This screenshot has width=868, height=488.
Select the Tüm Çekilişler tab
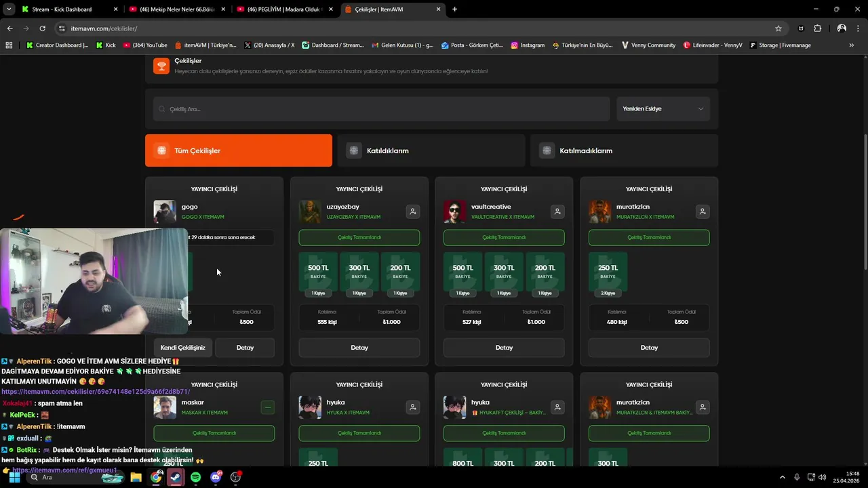click(239, 150)
